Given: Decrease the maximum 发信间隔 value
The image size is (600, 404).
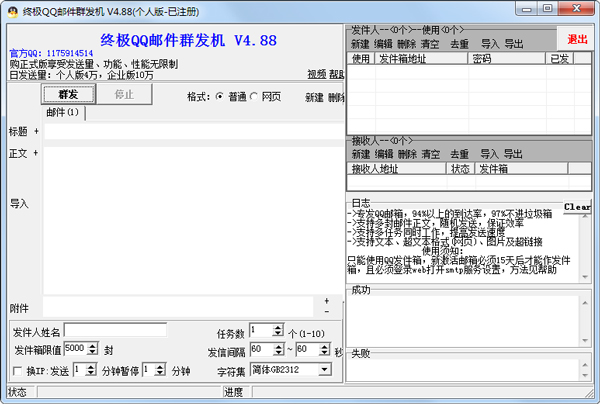Looking at the screenshot, I should (324, 352).
